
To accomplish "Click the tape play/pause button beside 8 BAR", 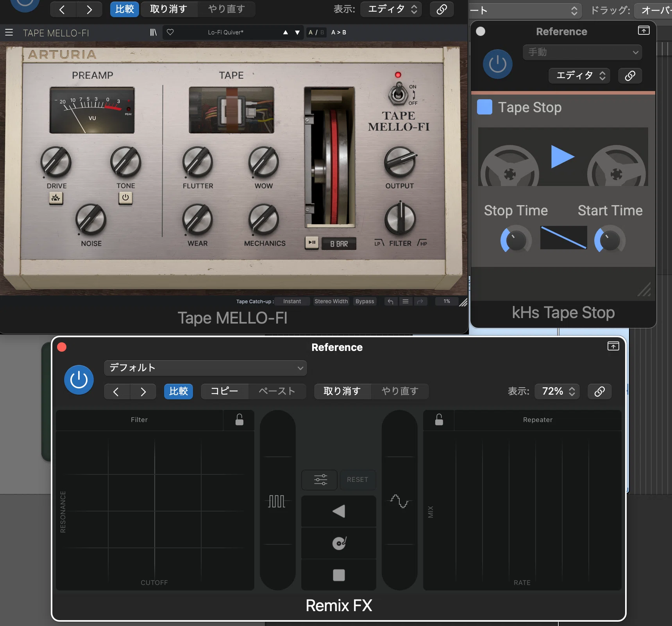I will pos(312,243).
